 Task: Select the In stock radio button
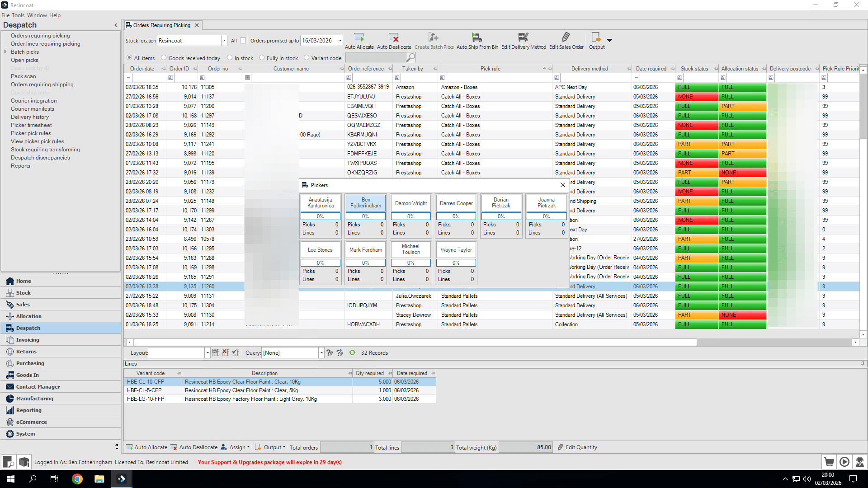click(230, 58)
